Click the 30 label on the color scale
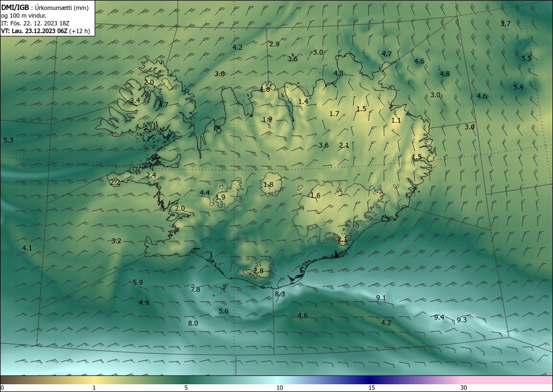This screenshot has width=553, height=392. pos(464,388)
